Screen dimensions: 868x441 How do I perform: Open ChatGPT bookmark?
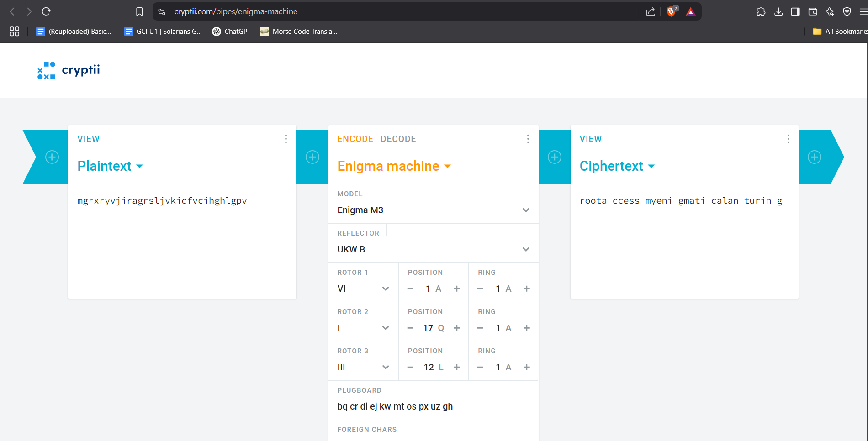click(232, 31)
